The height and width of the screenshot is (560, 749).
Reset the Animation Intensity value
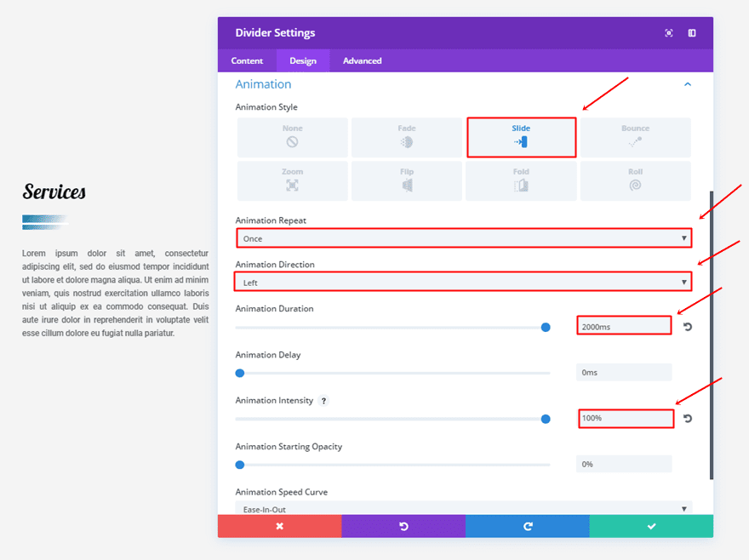(x=687, y=419)
